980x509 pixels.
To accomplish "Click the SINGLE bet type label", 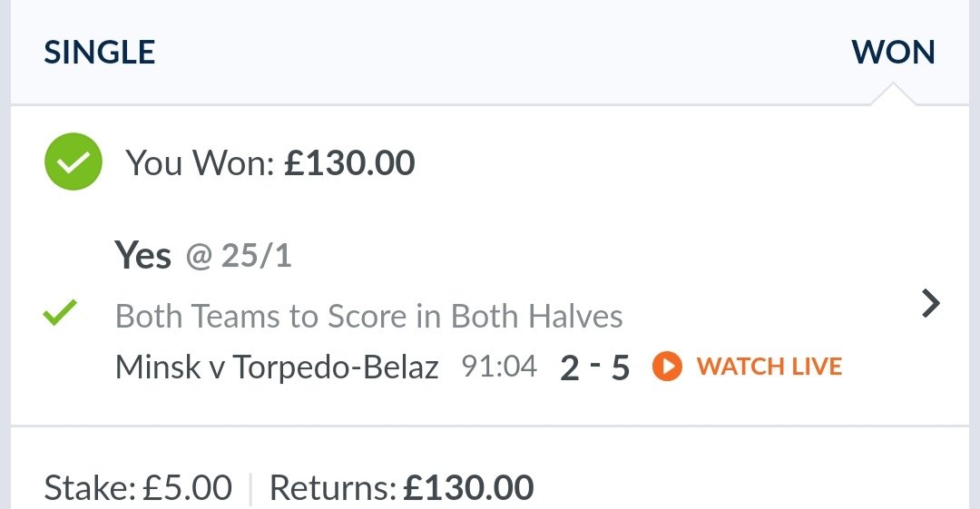I will pyautogui.click(x=100, y=52).
